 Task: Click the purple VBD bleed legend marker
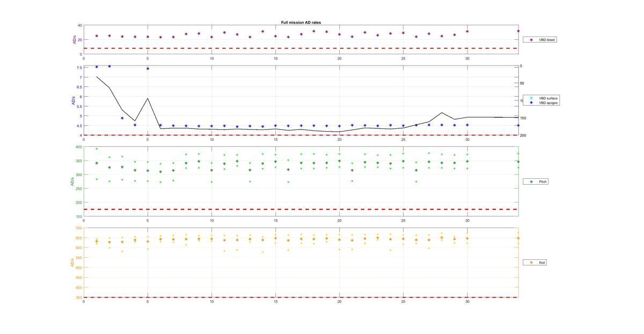(531, 39)
